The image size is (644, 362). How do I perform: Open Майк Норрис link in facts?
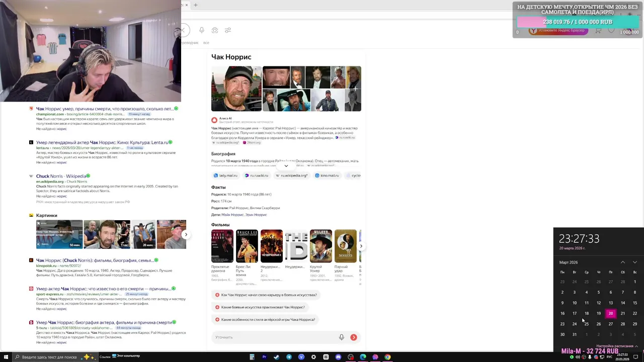click(232, 215)
